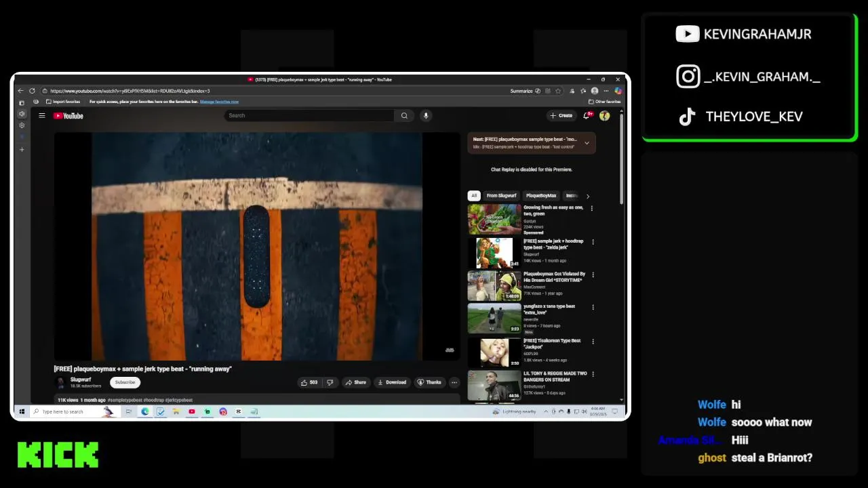Open the YouTube account avatar menu
The width and height of the screenshot is (868, 488).
tap(604, 116)
